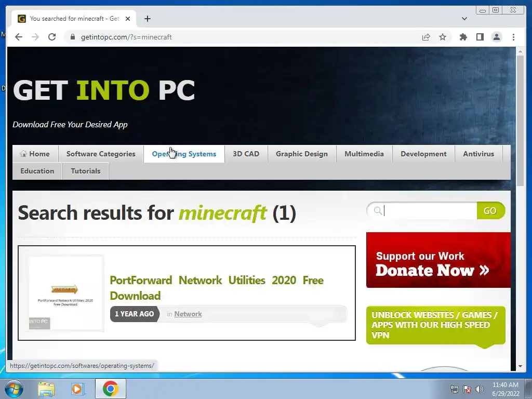Open the Windows Start menu
The width and height of the screenshot is (532, 399).
[13, 389]
